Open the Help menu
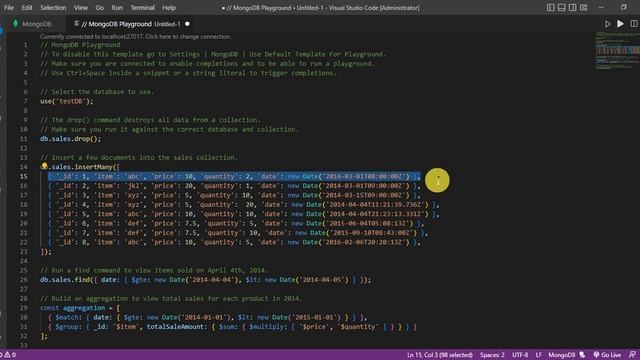The width and height of the screenshot is (640, 360). tap(169, 8)
